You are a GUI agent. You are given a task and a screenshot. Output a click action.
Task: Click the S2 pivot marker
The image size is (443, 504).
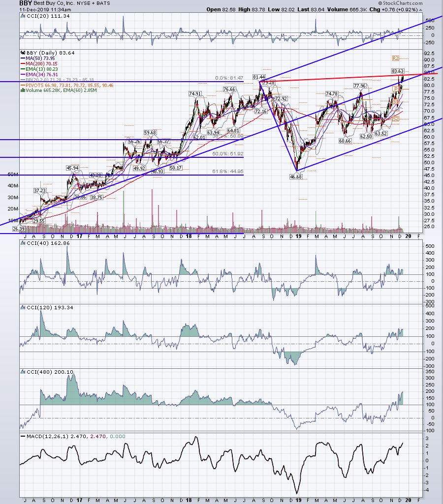pos(395,119)
